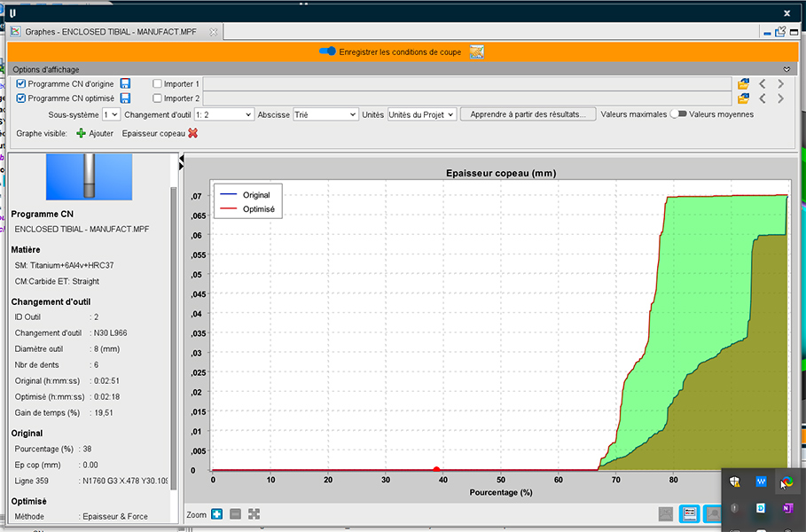Image resolution: width=806 pixels, height=532 pixels.
Task: Switch toggle between Valeurs maximales and moyennes
Action: tap(678, 114)
